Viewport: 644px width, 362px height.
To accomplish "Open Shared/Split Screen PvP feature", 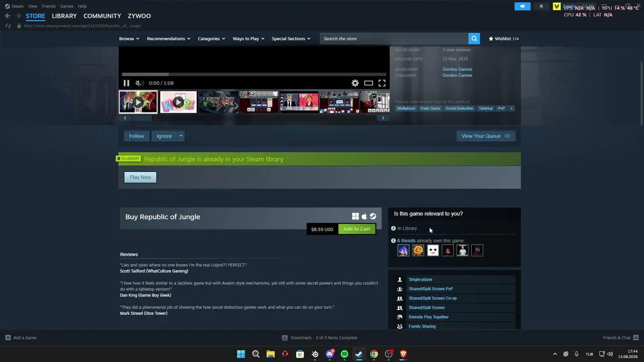I will 431,289.
